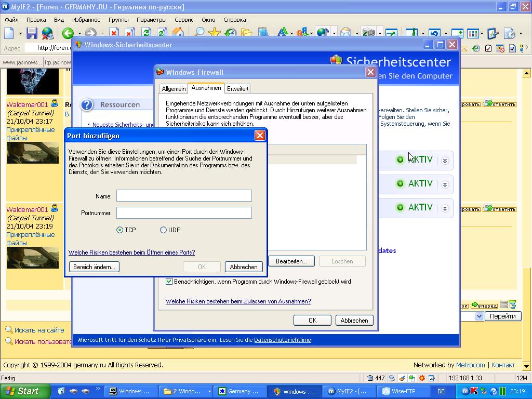Click the orange gear icon in status bar
The width and height of the screenshot is (532, 399).
coord(422,378)
